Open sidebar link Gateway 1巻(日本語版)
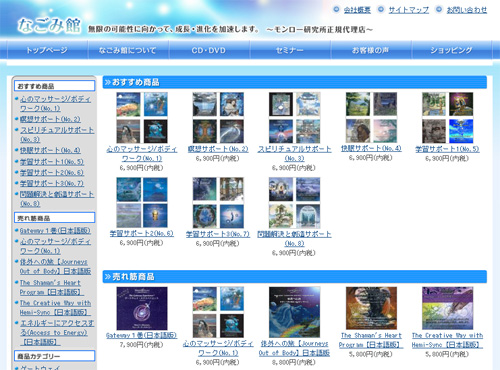This screenshot has width=500, height=370. [55, 231]
